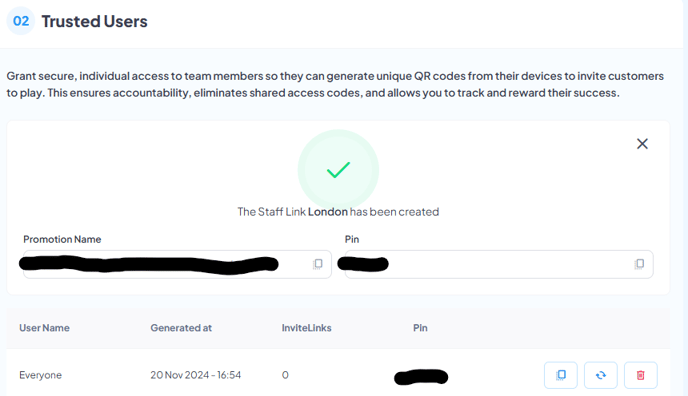Copy the Pin field value
Viewport: 688px width, 396px height.
coord(639,264)
